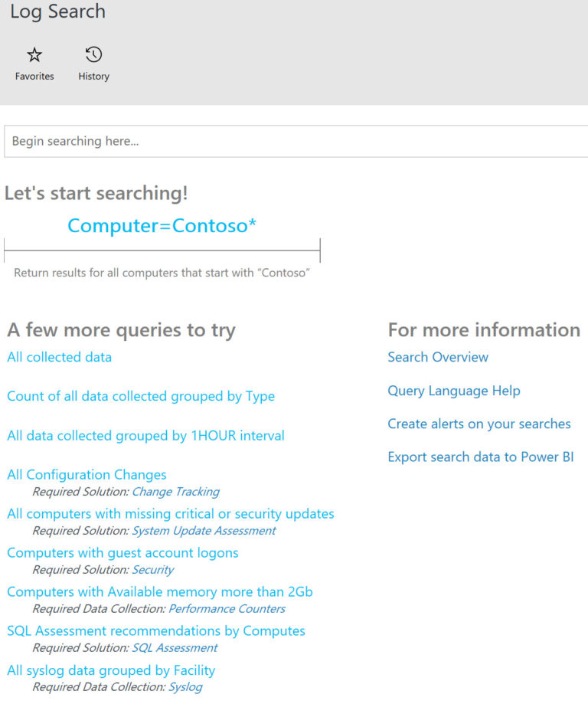
Task: Click the 'Begin searching here' search box
Action: point(296,142)
